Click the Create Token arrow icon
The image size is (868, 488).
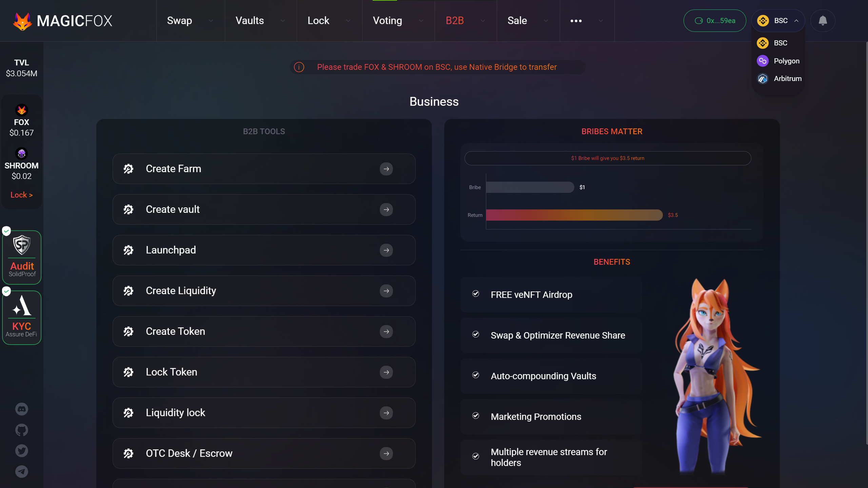point(386,331)
